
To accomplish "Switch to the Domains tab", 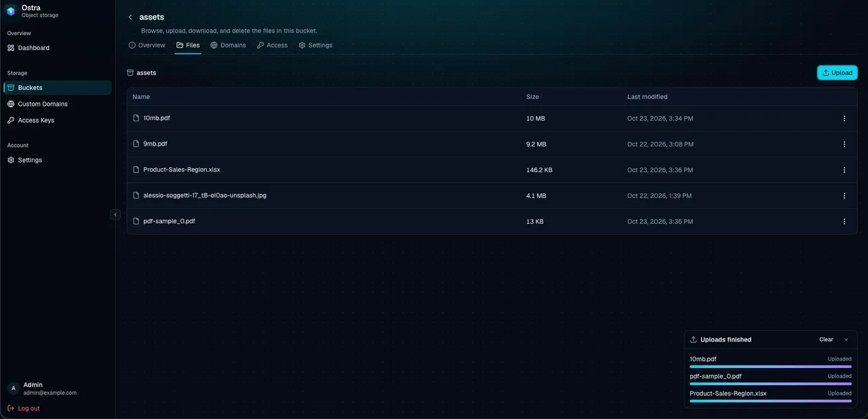I will [x=228, y=45].
